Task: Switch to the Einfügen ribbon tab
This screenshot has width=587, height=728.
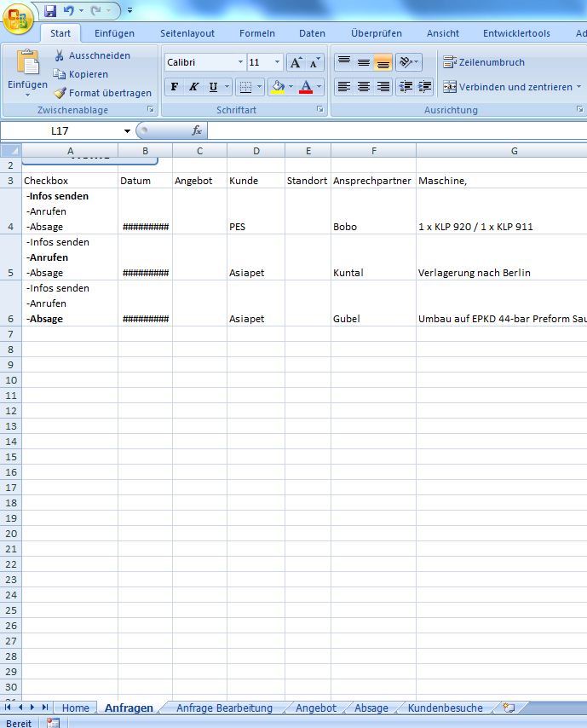Action: [x=114, y=33]
